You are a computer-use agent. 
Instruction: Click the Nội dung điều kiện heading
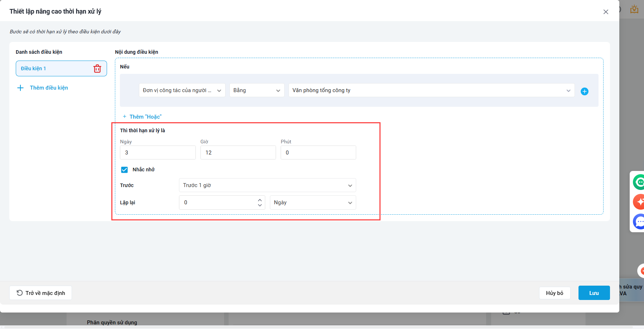[136, 52]
